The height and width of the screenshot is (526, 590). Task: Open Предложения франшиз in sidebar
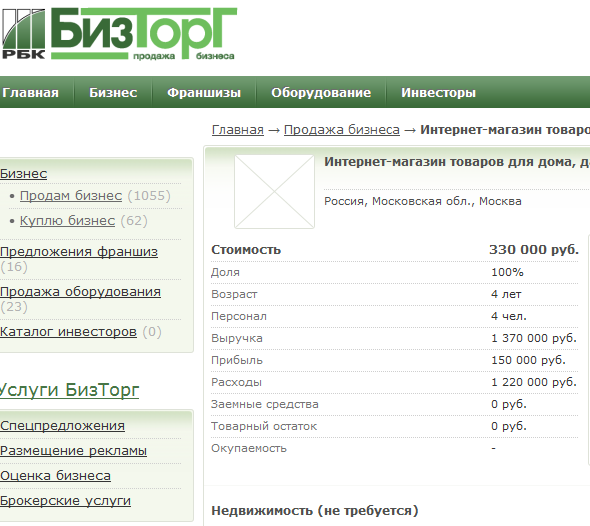click(x=79, y=251)
